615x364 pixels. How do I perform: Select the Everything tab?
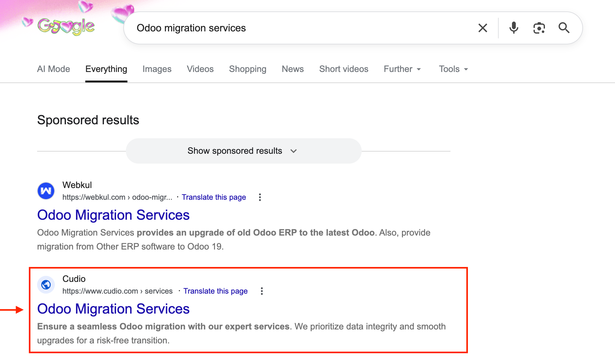(106, 69)
